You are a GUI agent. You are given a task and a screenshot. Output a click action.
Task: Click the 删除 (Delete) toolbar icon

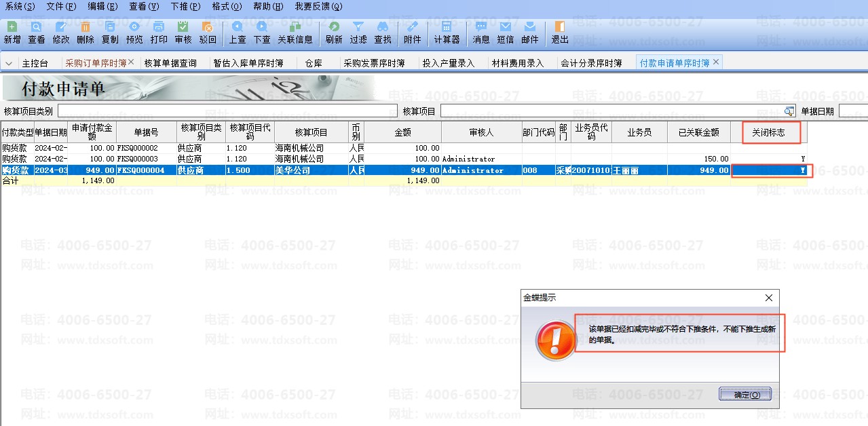coord(86,32)
